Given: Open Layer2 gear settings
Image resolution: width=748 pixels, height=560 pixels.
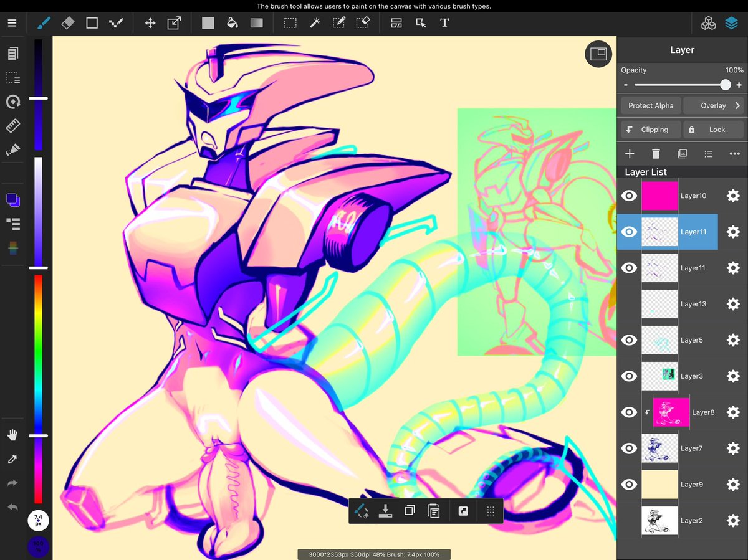Looking at the screenshot, I should point(733,521).
